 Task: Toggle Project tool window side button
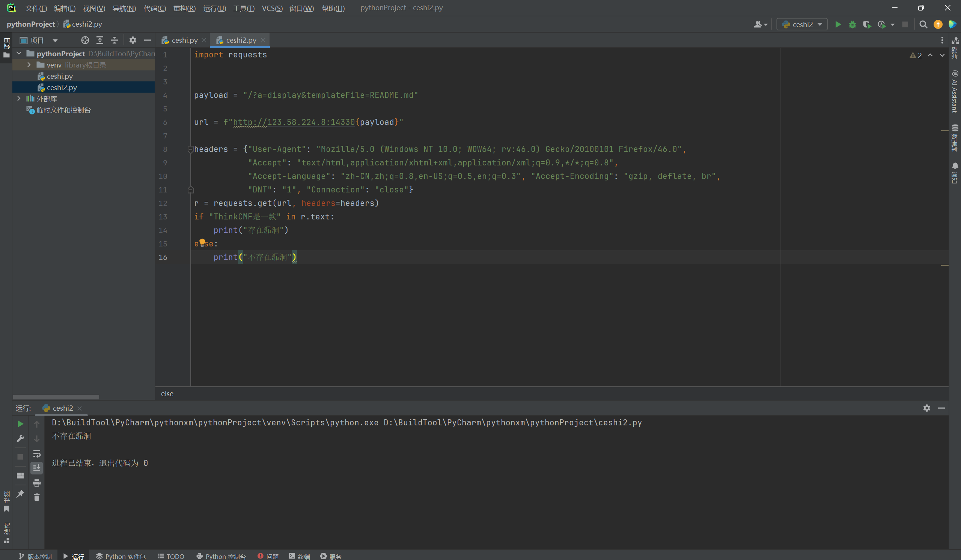(x=6, y=48)
